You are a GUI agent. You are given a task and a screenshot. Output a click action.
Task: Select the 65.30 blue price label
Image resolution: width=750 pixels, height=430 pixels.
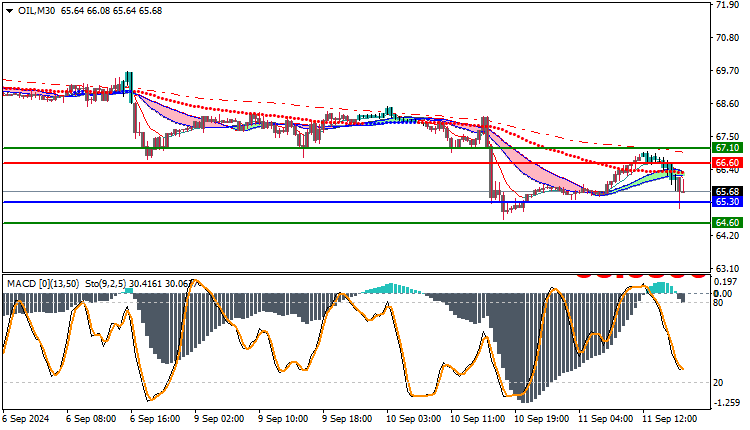pos(727,202)
